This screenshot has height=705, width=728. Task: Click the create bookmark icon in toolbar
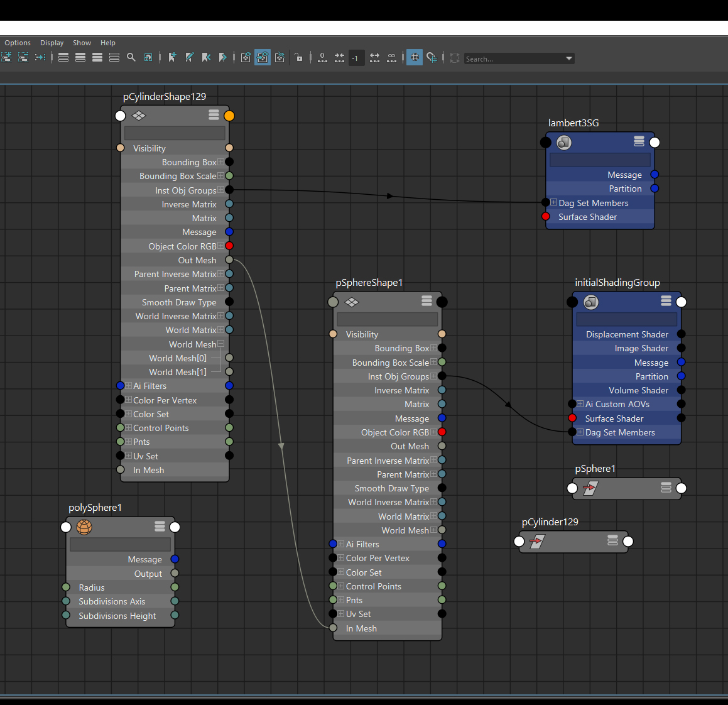tap(172, 58)
